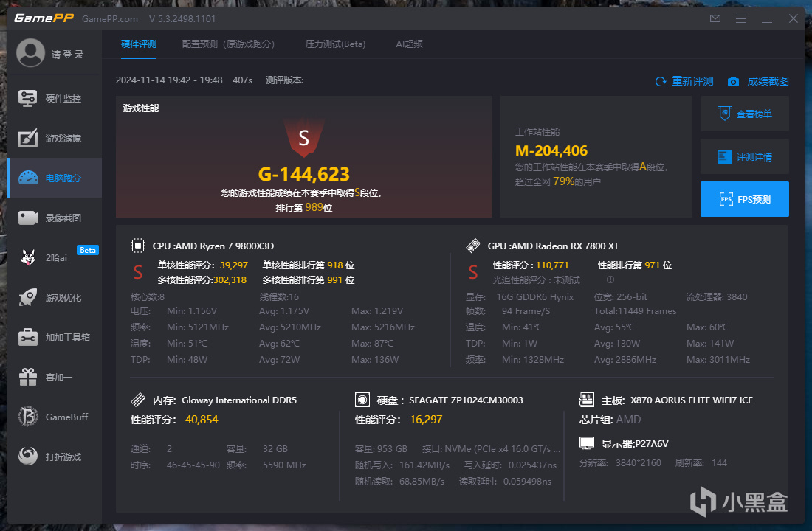Click the 多核性能排行第 991 位 ranking text

point(308,280)
